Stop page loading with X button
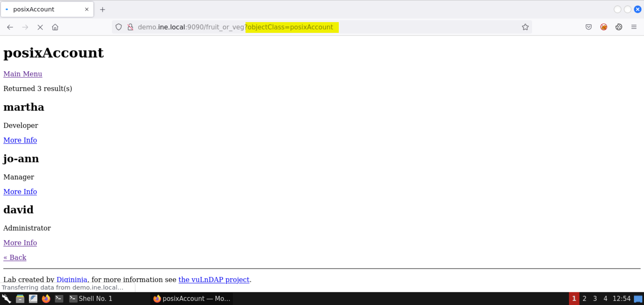The image size is (644, 305). pyautogui.click(x=40, y=27)
